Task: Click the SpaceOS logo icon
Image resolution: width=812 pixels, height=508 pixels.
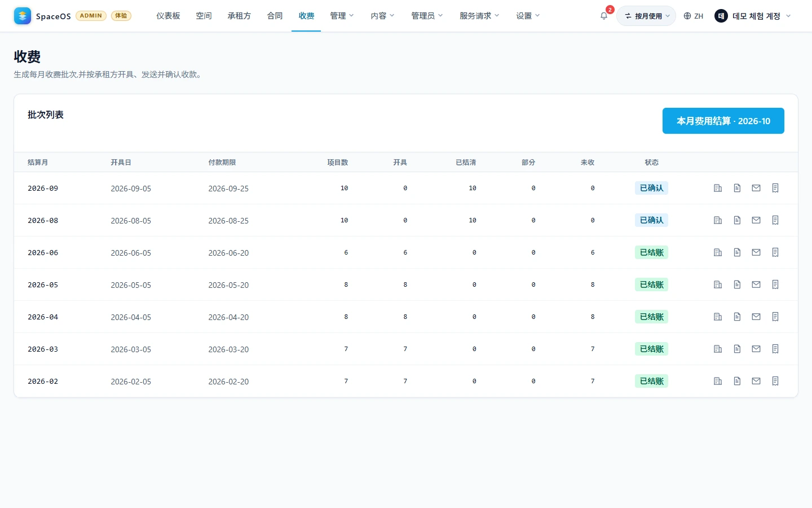Action: click(23, 16)
